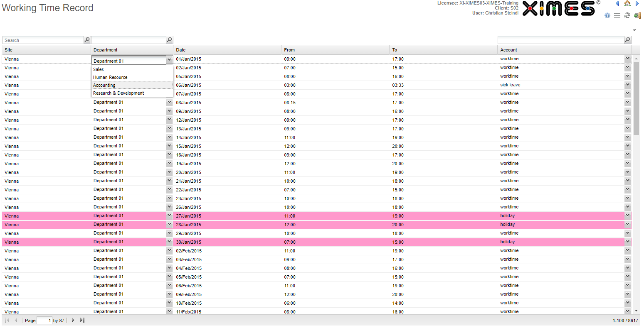Open Department dropdown for 05/Feb/2015 row
The height and width of the screenshot is (328, 644).
point(169,277)
